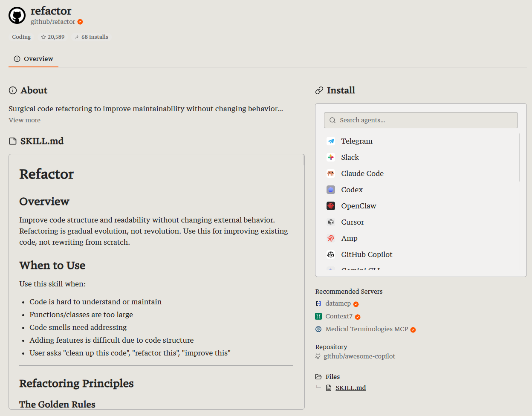Screen dimensions: 532x416
Task: Select OpenClaw from the agent list
Action: tap(359, 206)
